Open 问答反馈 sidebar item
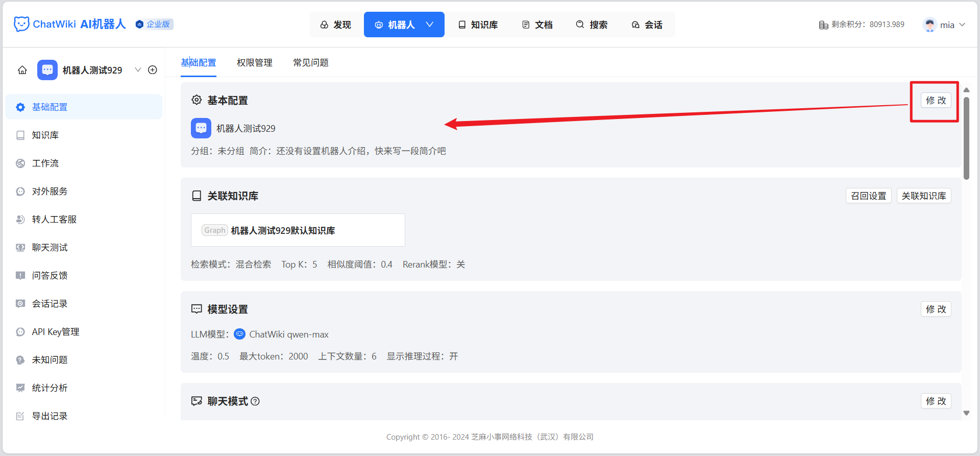 pos(84,275)
